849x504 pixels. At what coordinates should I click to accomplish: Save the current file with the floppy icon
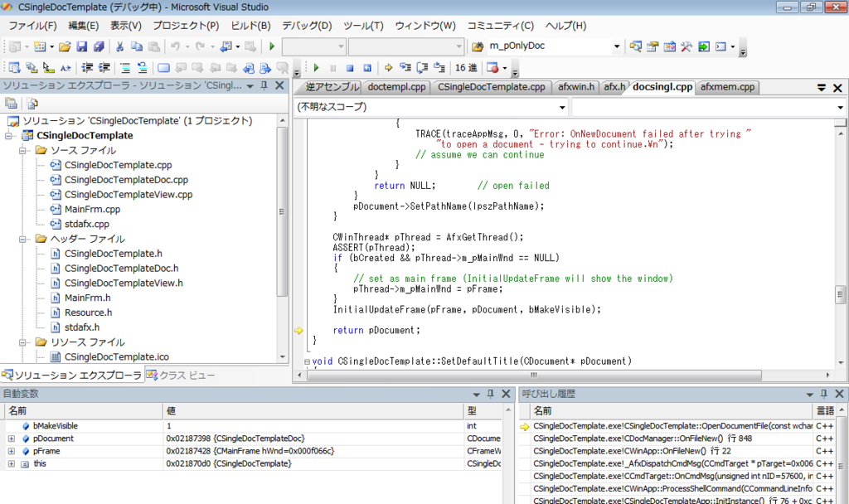pos(82,46)
